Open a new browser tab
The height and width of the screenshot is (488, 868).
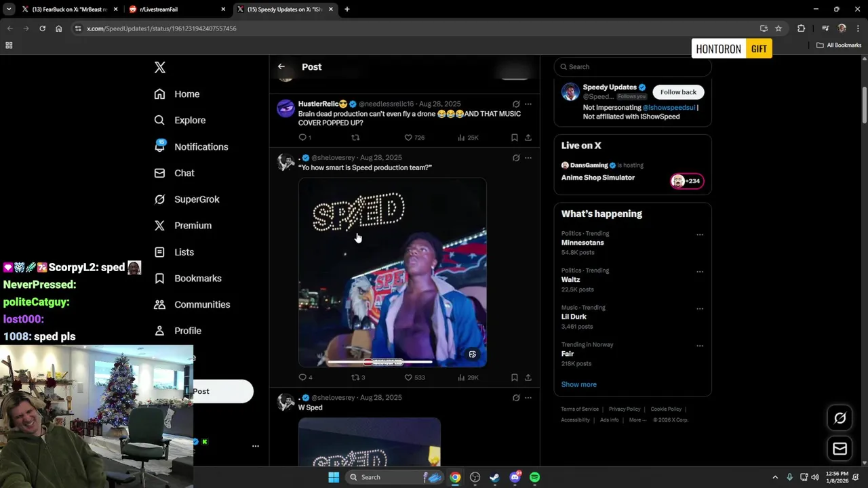point(347,9)
